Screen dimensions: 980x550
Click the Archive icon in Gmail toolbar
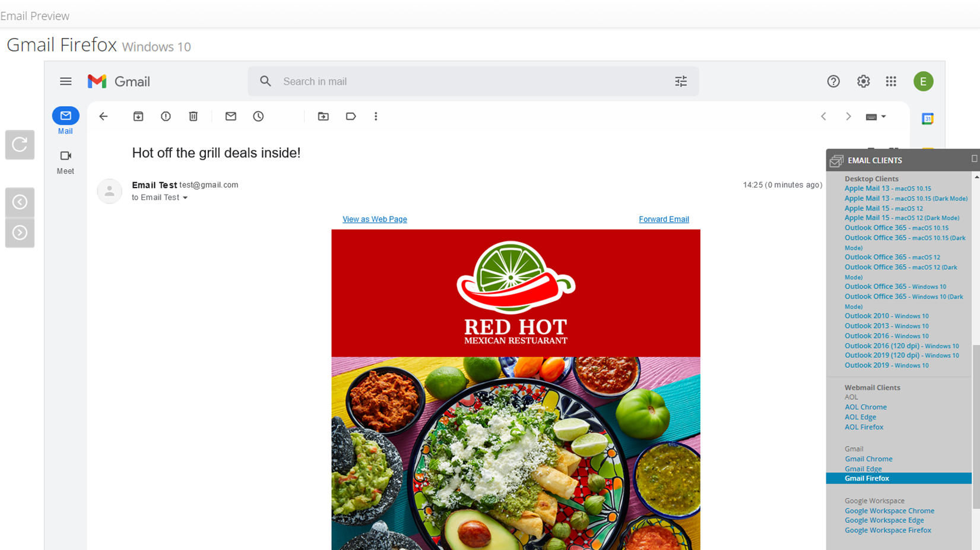click(138, 116)
